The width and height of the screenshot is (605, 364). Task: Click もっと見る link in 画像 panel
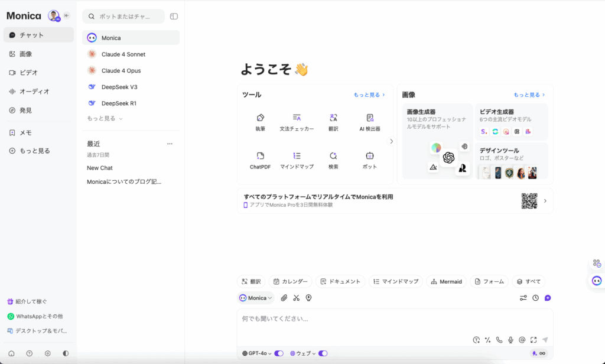coord(529,95)
